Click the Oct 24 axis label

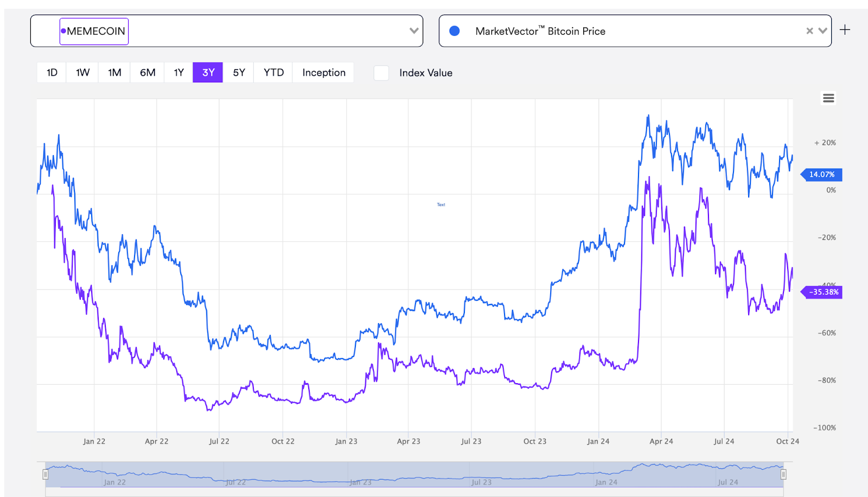[x=788, y=441]
